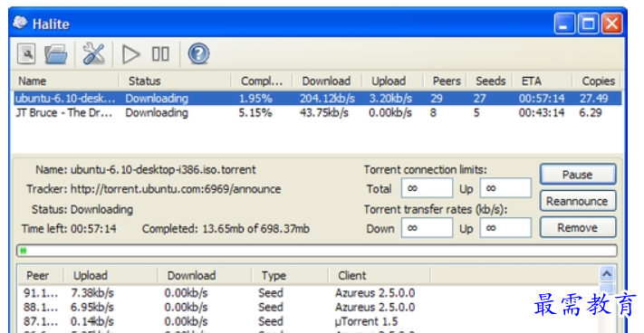Screen dimensions: 644x333
Task: Sort peer list by Type column
Action: [290, 275]
